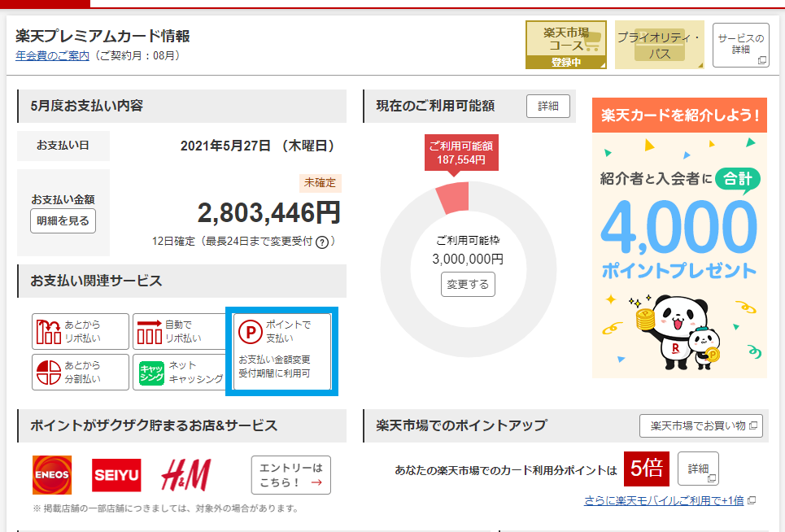Click the 明細を見る button
785x532 pixels.
63,220
